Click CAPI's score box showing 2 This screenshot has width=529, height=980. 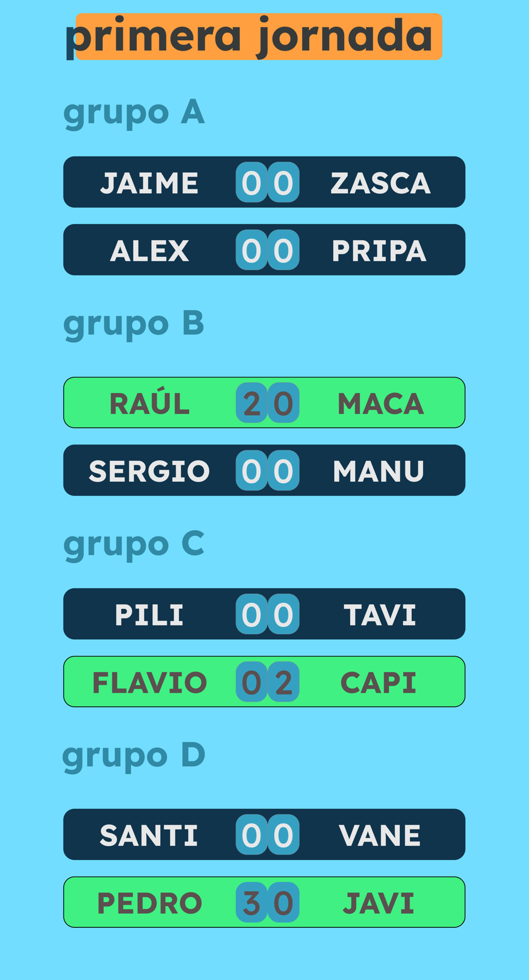[x=284, y=682]
